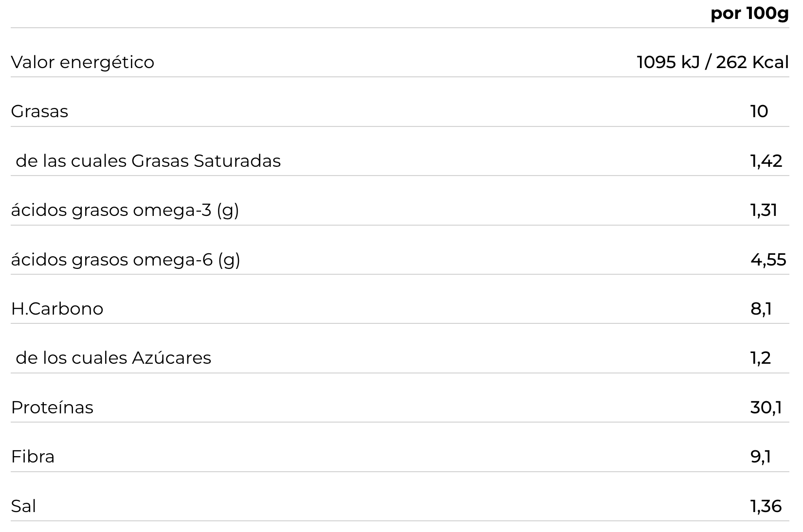Select the "Valor energético" row label
803x532 pixels.
pyautogui.click(x=82, y=62)
